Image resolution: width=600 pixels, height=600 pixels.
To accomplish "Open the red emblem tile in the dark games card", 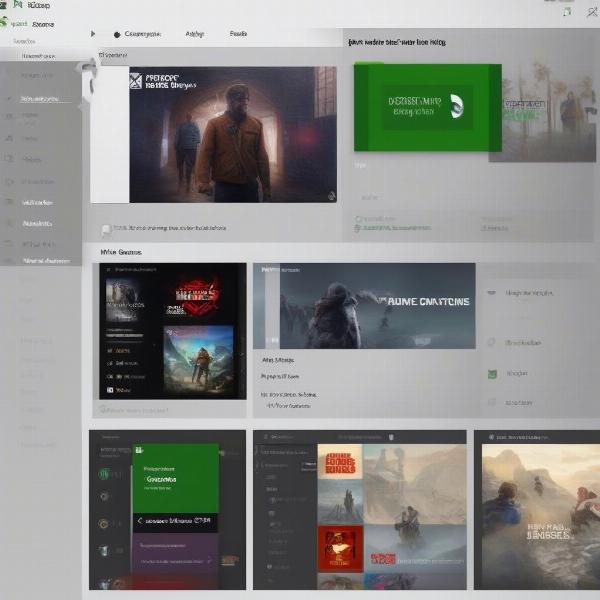I will tap(196, 293).
